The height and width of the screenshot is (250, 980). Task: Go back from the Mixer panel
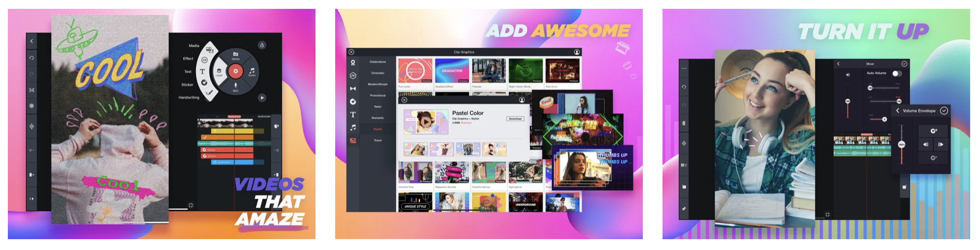(x=838, y=63)
